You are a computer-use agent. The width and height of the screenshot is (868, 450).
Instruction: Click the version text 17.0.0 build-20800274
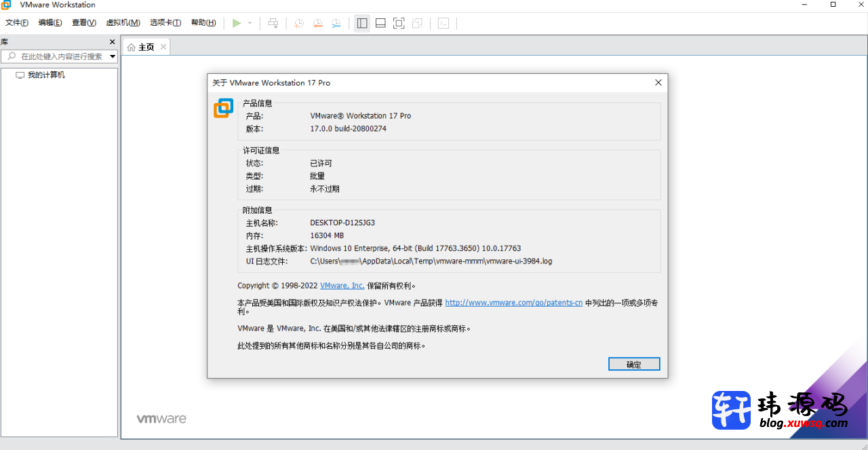tap(348, 129)
